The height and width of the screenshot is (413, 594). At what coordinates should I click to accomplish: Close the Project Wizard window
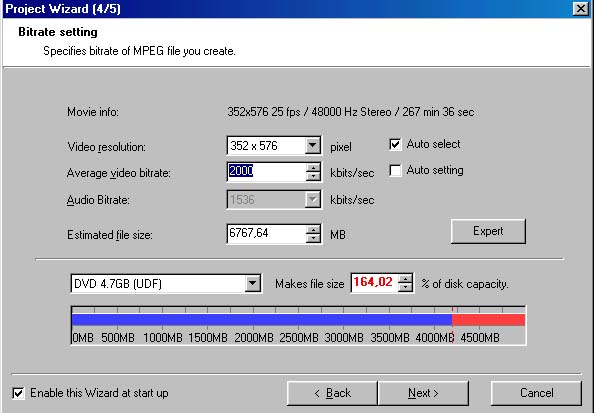[580, 8]
